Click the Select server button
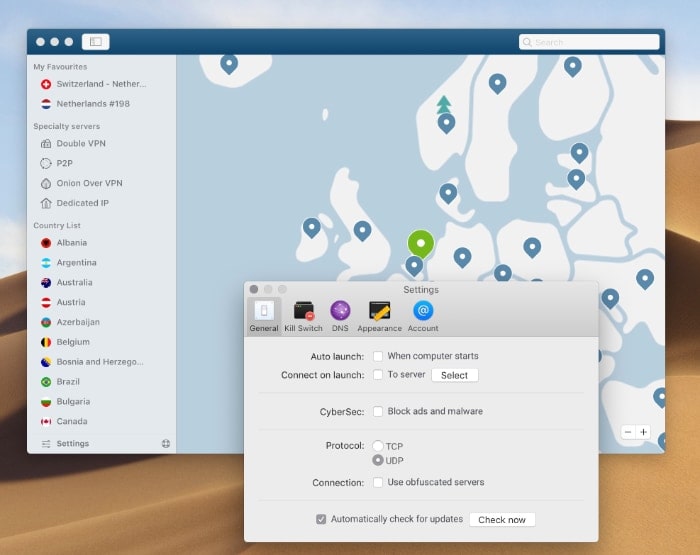Viewport: 700px width, 555px height. (x=454, y=375)
